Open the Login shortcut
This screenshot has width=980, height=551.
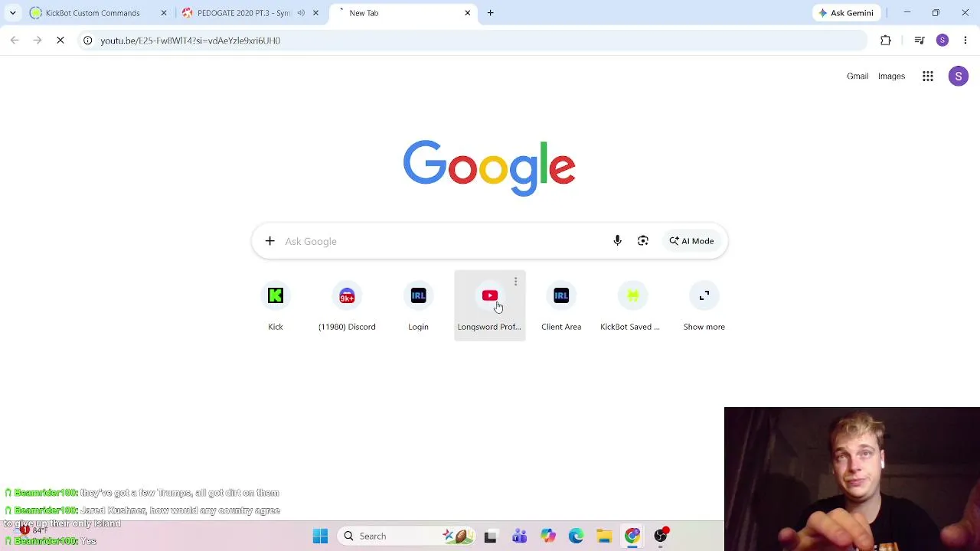418,306
